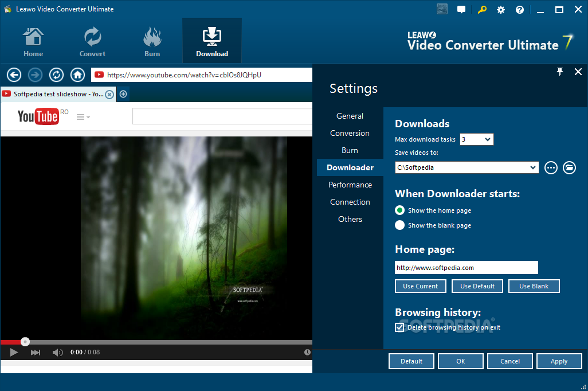
Task: Click the Home page URL field
Action: (467, 268)
